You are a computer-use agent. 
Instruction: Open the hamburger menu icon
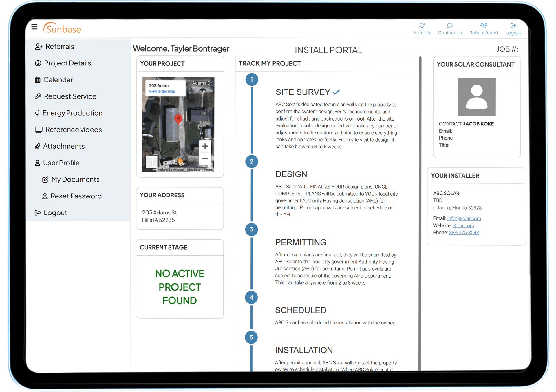[x=34, y=27]
